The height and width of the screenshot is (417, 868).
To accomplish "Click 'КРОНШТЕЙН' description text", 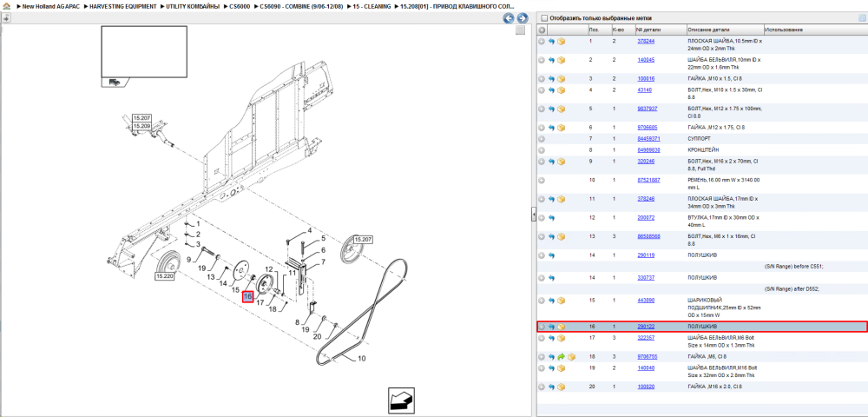I will point(702,150).
